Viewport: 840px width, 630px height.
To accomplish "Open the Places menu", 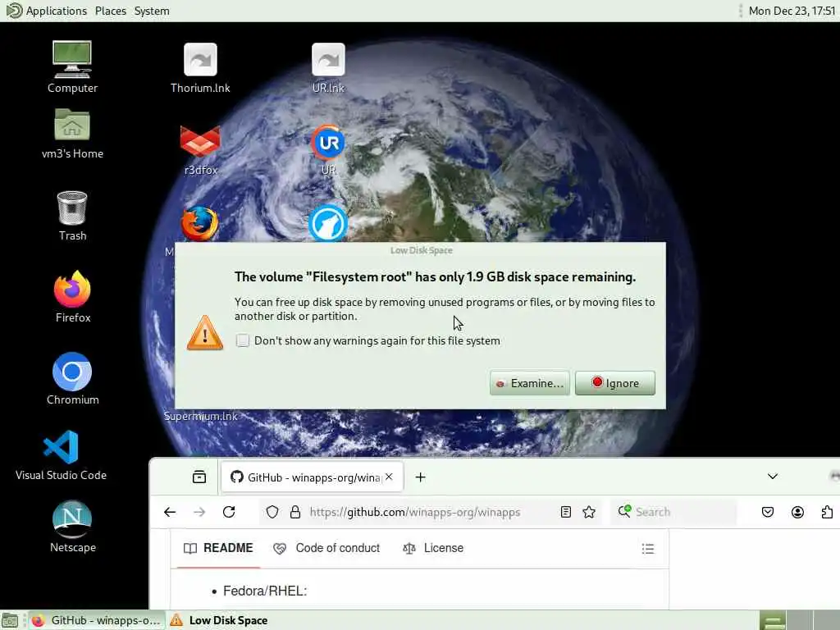I will [111, 11].
